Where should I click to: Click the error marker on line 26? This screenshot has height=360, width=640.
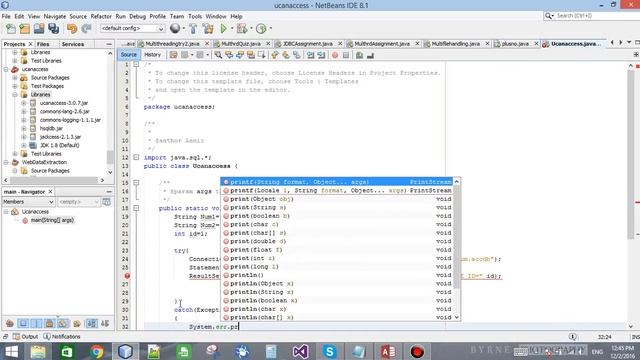127,276
